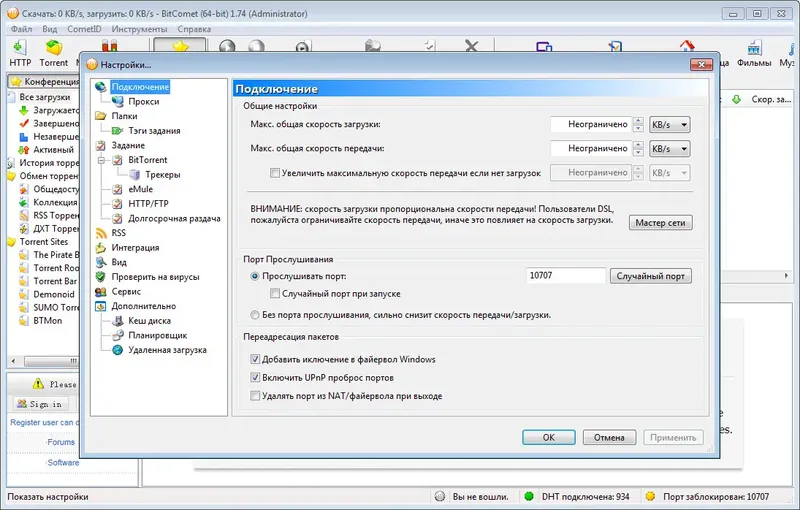Viewport: 800px width, 510px height.
Task: Open the Software link in BitComet
Action: click(x=63, y=463)
